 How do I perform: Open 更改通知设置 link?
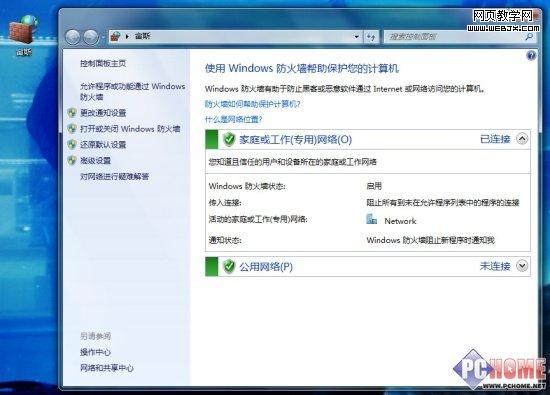103,113
